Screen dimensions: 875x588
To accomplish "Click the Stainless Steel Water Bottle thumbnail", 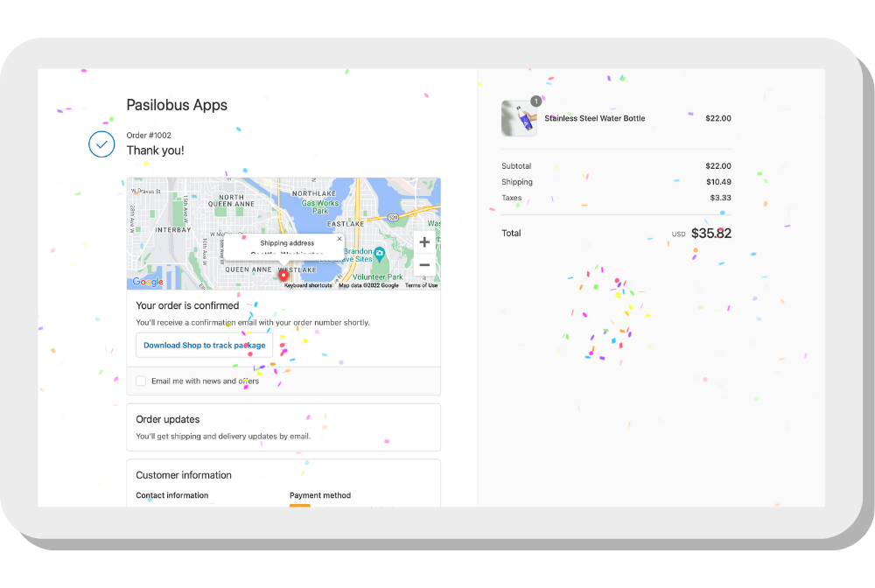I will click(x=518, y=118).
